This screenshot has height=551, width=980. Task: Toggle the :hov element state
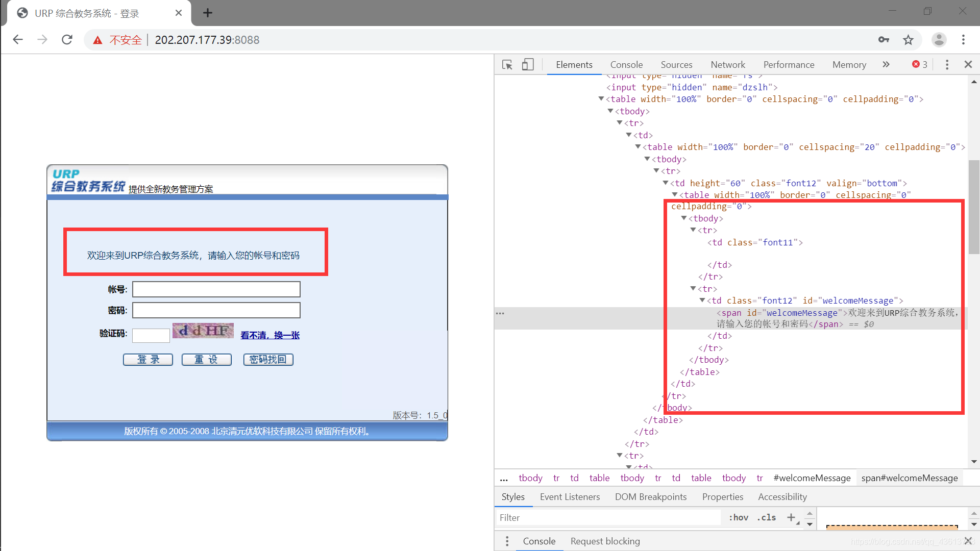(739, 517)
